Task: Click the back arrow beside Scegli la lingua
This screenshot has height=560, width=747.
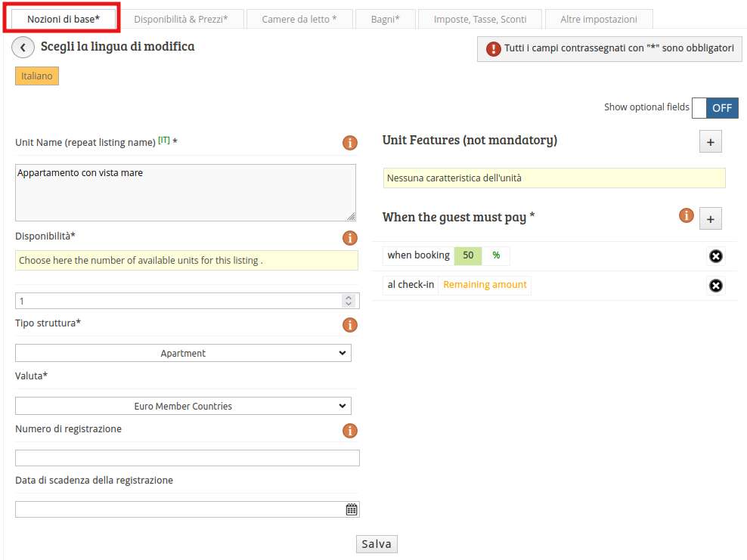Action: click(23, 48)
